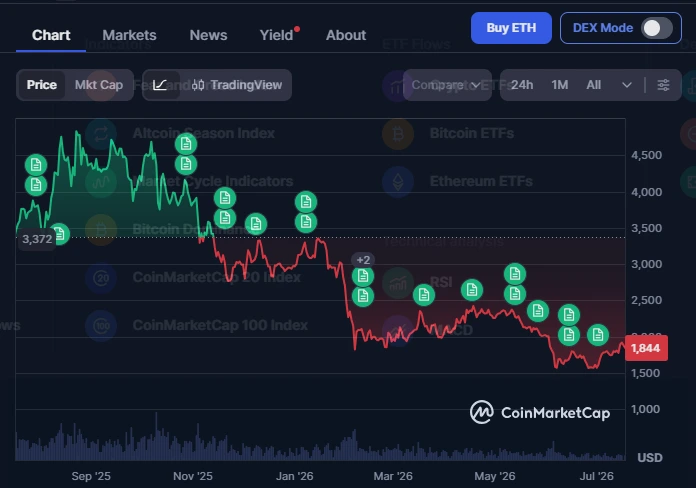Viewport: 696px width, 488px height.
Task: Open chart settings sliders icon
Action: (x=663, y=85)
